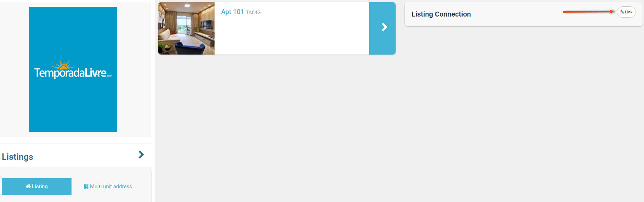
Task: Switch to Multi unit address tab
Action: (108, 187)
